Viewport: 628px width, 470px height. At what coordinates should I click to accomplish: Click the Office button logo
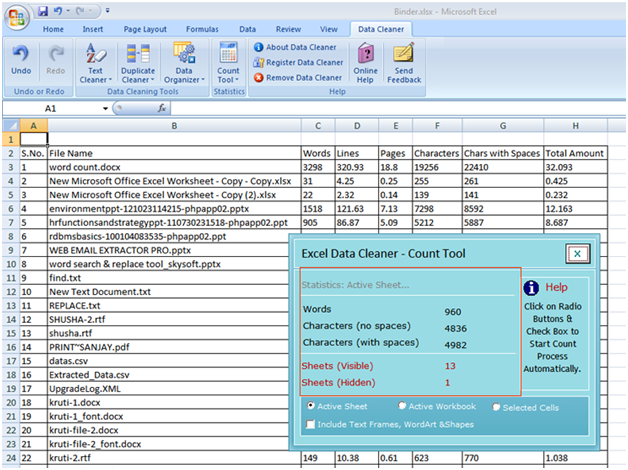(17, 17)
